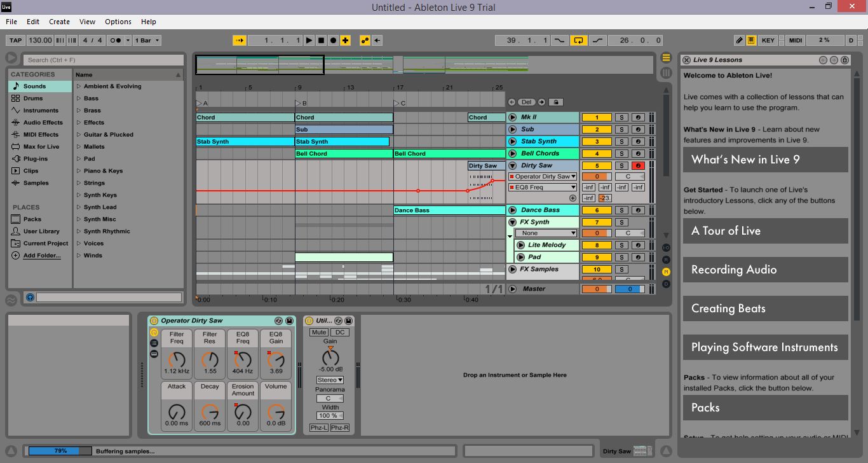Image resolution: width=868 pixels, height=463 pixels.
Task: Add an automation lane plus button
Action: 573,198
